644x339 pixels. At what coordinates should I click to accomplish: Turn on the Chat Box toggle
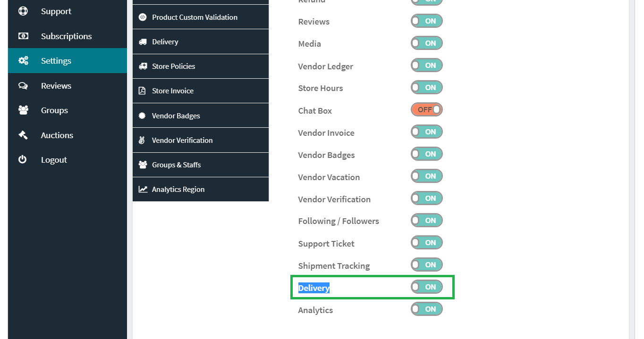click(x=426, y=109)
